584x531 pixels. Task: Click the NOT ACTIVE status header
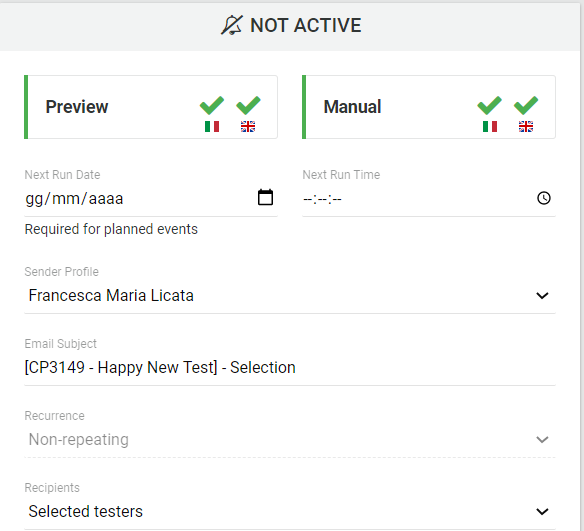click(x=290, y=27)
